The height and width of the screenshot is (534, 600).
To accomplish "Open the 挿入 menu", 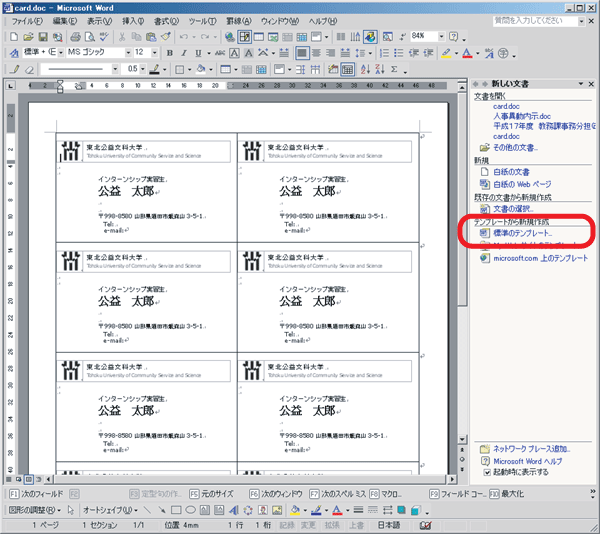I will [x=133, y=21].
